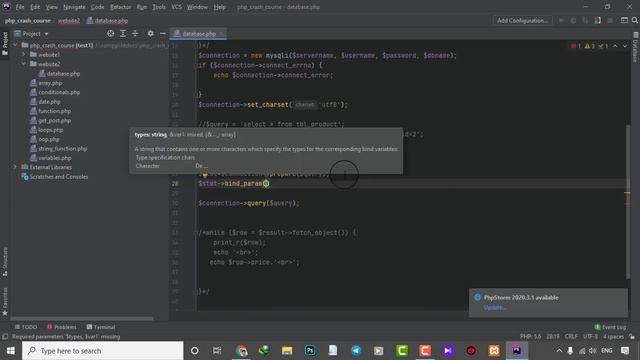Select the database.php editor tab
This screenshot has height=360, width=640.
click(198, 34)
